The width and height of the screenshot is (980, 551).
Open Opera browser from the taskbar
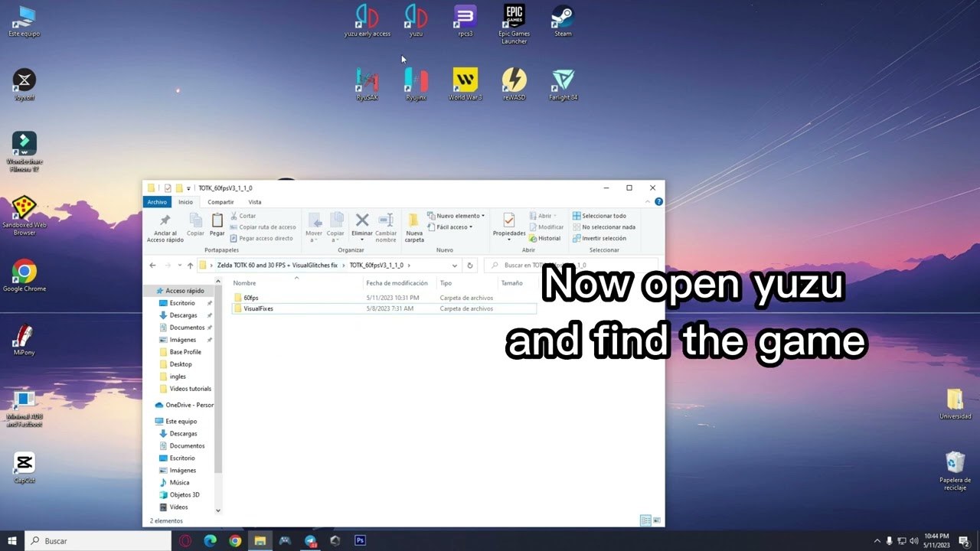(x=185, y=540)
